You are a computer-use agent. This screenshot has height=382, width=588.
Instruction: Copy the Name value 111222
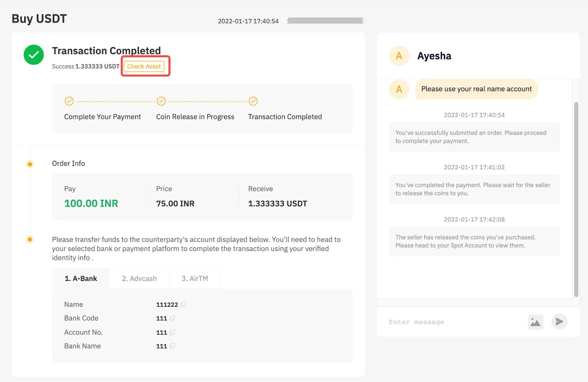(x=183, y=304)
